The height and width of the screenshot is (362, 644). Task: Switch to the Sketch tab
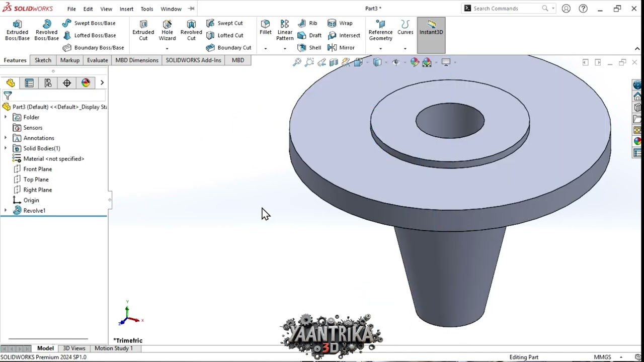tap(43, 60)
